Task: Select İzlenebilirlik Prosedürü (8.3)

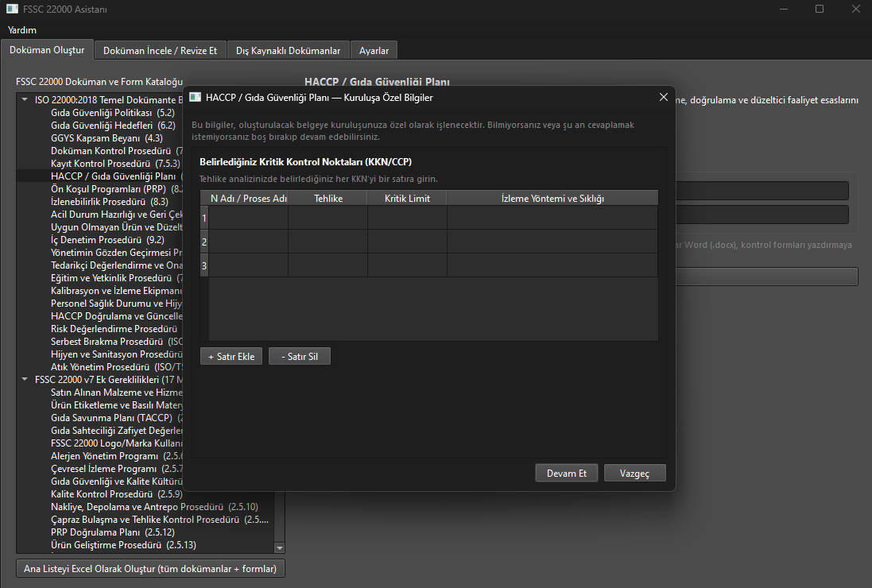Action: 110,202
